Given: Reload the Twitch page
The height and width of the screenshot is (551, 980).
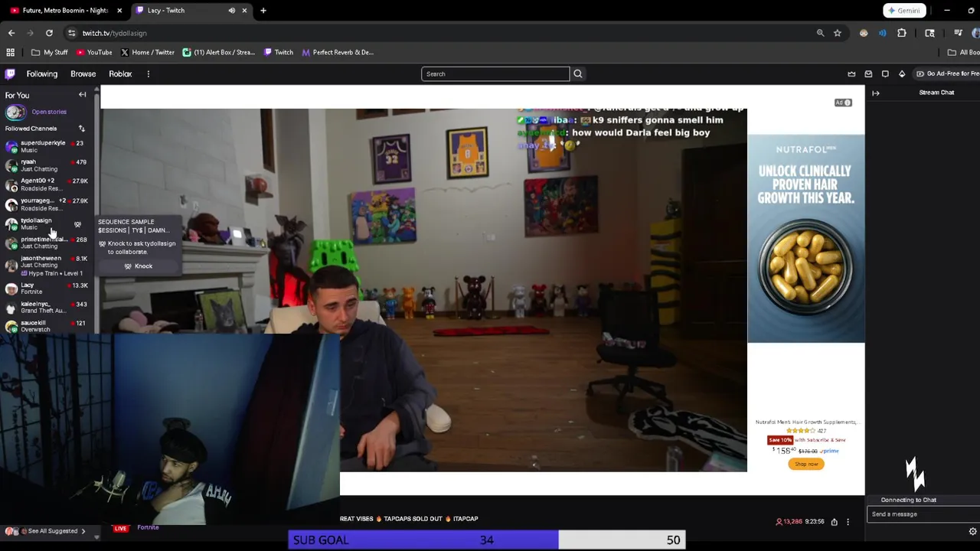Looking at the screenshot, I should click(x=49, y=33).
